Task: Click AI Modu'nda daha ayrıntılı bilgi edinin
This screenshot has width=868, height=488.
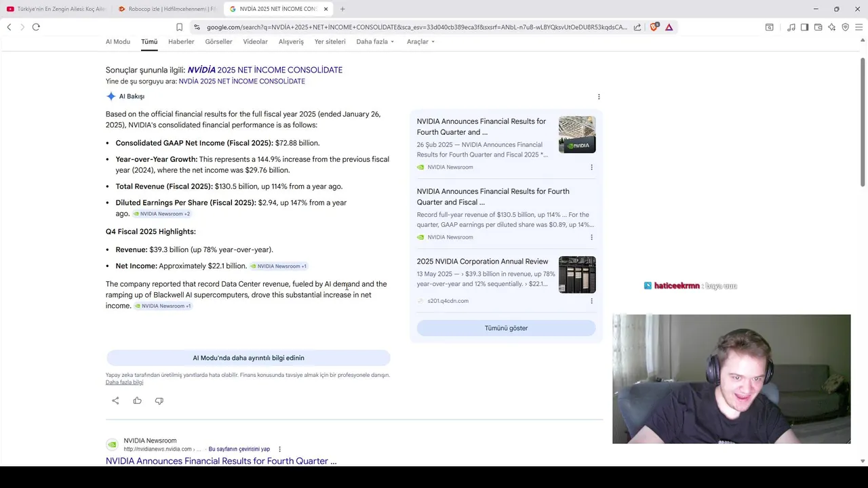Action: pos(248,358)
